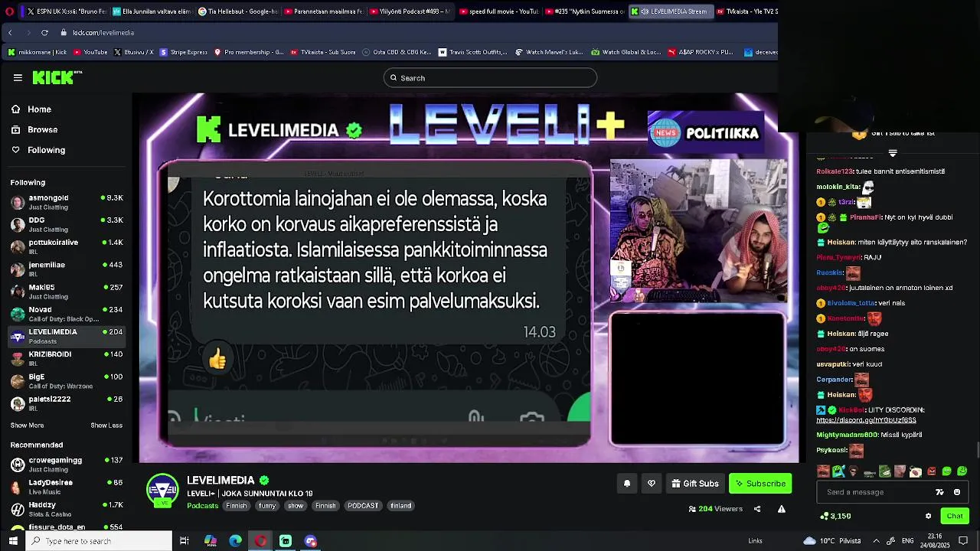This screenshot has width=980, height=551.
Task: Open LadyDesiree in Recommended
Action: (x=67, y=487)
